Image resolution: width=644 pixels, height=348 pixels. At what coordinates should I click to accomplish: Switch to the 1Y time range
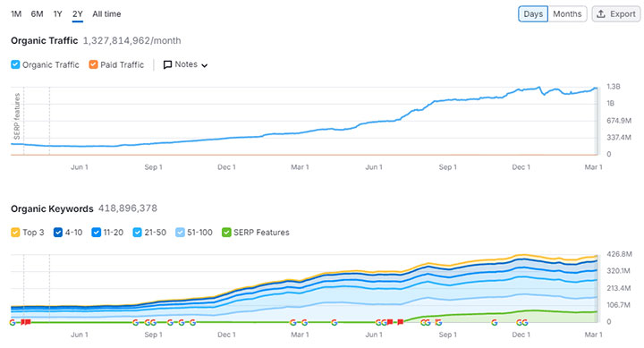coord(57,14)
